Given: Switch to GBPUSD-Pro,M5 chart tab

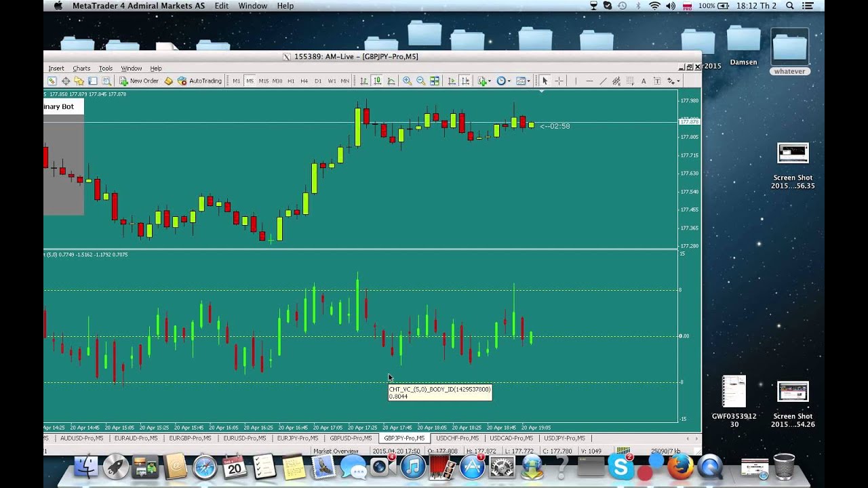Looking at the screenshot, I should pyautogui.click(x=351, y=439).
